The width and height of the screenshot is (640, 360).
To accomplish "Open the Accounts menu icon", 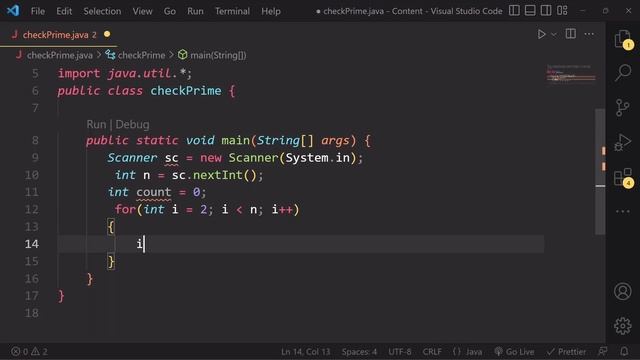I will tap(622, 291).
